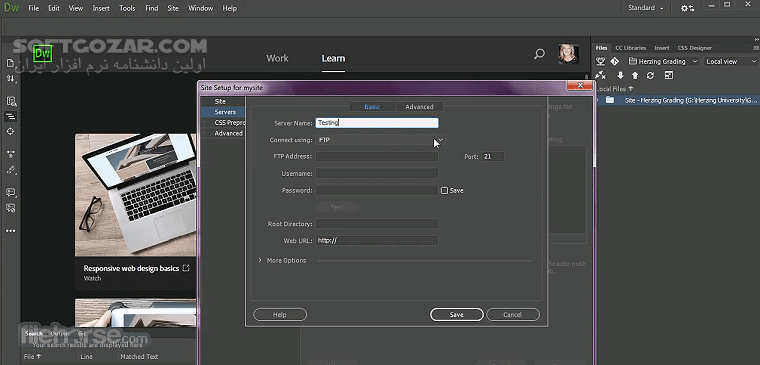
Task: Click the Format Source Code icon
Action: (10, 170)
